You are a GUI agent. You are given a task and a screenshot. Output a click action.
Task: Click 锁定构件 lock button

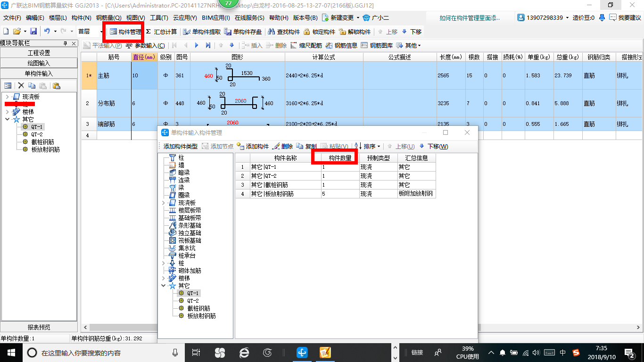tap(319, 32)
